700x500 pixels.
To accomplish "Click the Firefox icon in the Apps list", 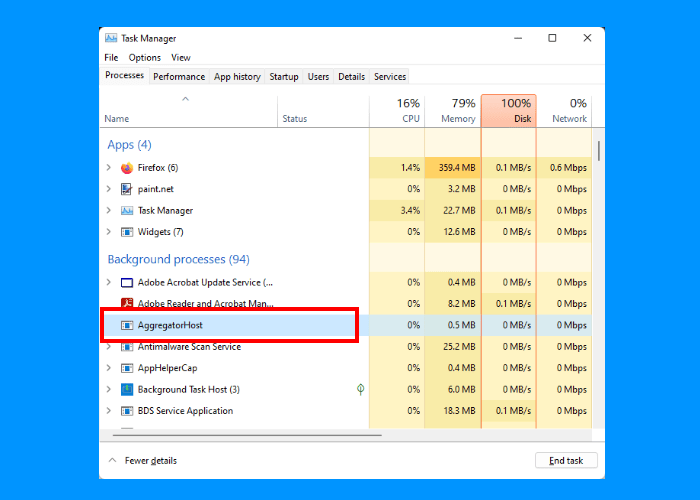I will (x=127, y=168).
